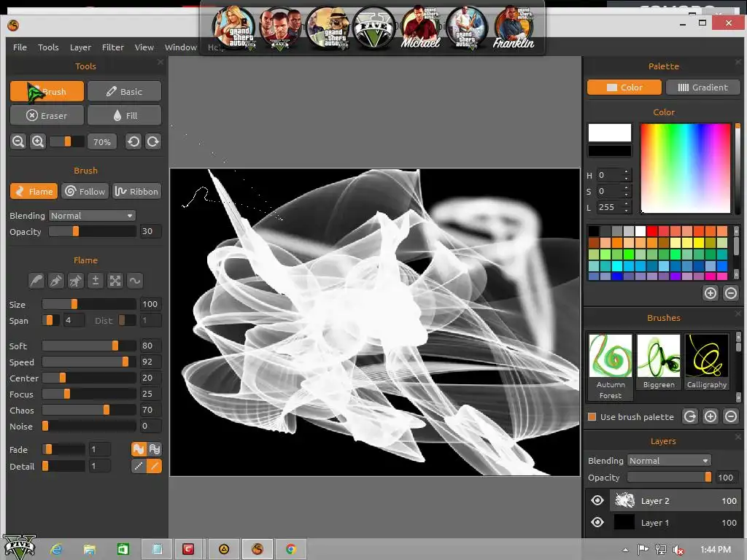The height and width of the screenshot is (560, 747).
Task: Toggle the first Fade mode icon
Action: point(139,449)
